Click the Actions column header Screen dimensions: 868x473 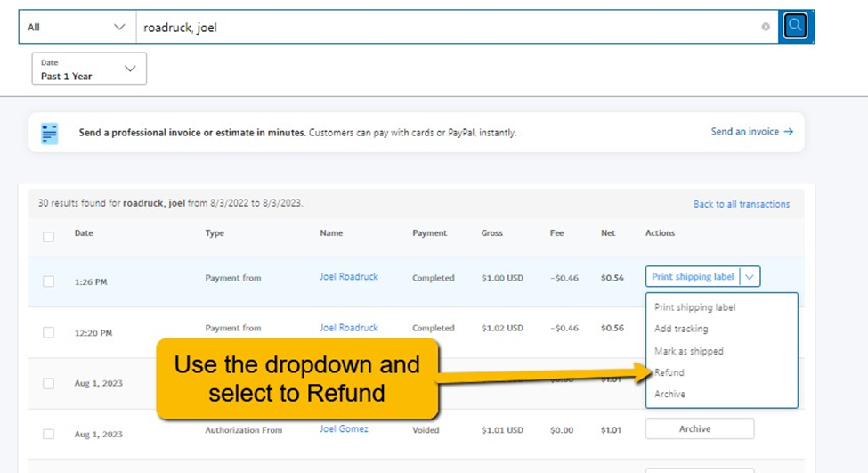pos(660,233)
